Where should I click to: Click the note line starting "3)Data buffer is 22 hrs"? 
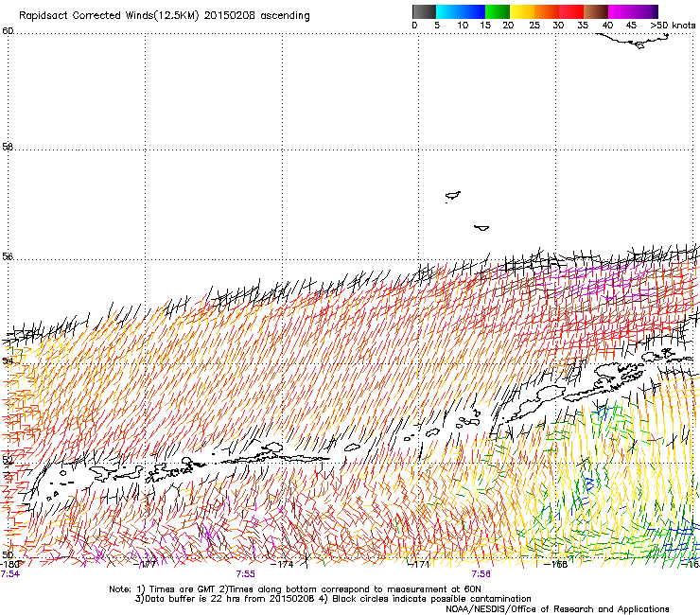coord(333,599)
